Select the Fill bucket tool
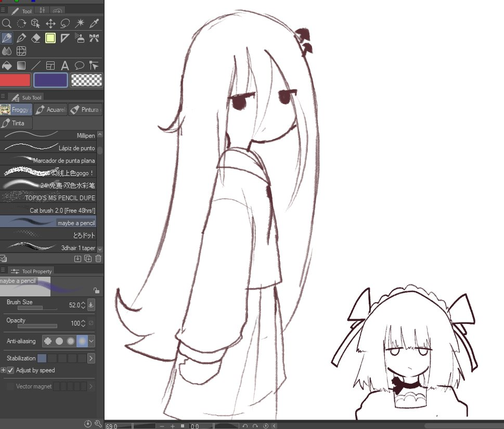 click(7, 65)
